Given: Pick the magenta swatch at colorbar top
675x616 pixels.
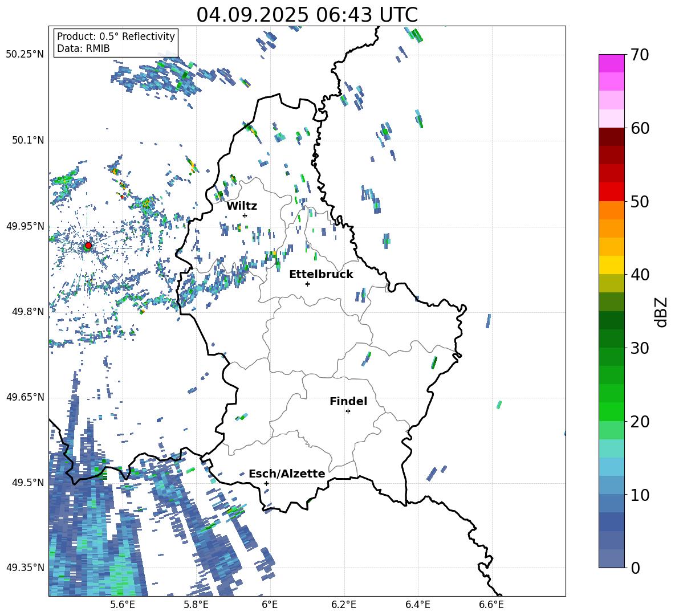Looking at the screenshot, I should [x=611, y=63].
